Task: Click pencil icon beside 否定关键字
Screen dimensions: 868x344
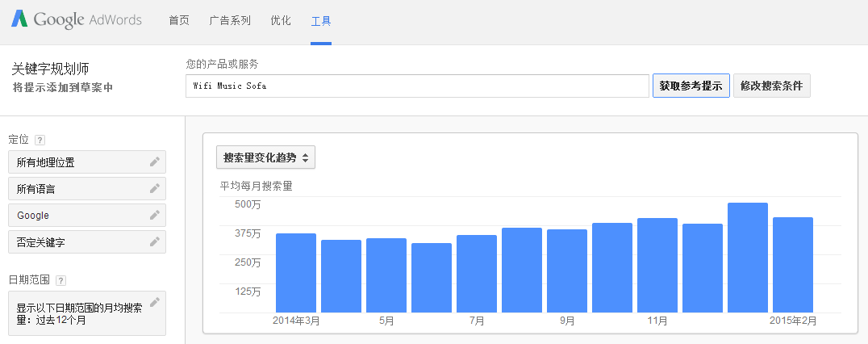Action: (x=155, y=241)
